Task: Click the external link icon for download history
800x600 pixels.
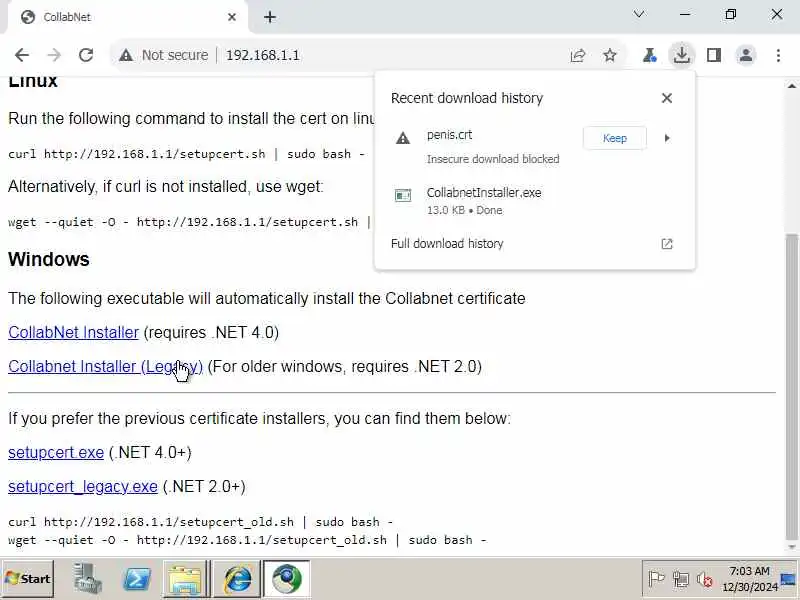Action: 667,244
